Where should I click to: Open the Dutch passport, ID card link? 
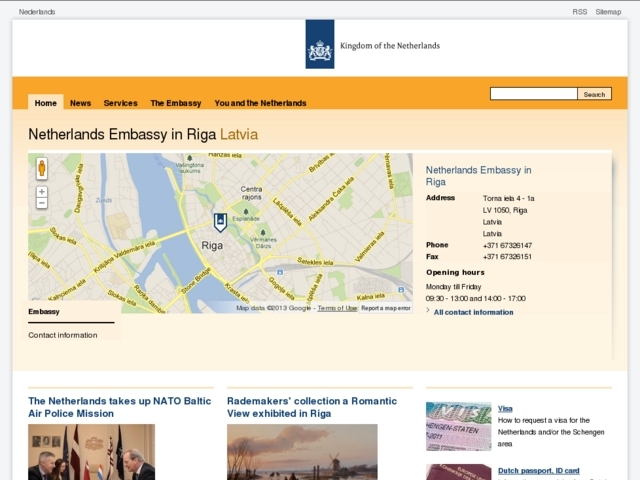tap(538, 471)
